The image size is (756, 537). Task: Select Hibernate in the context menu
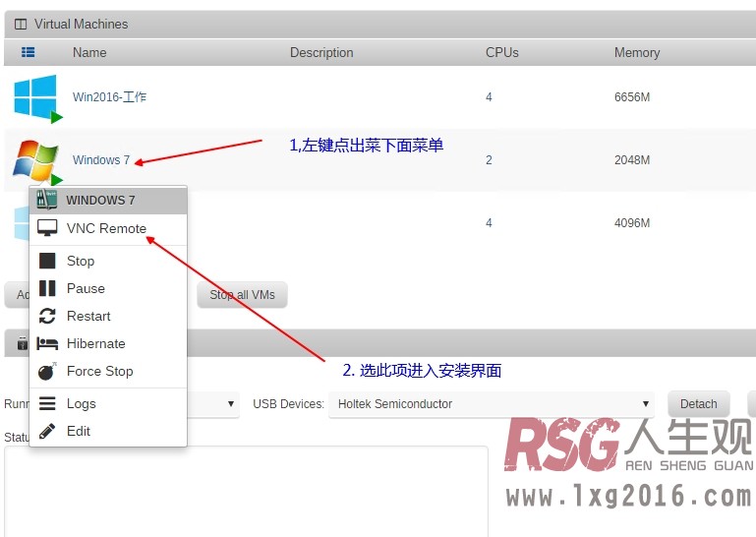[x=108, y=343]
